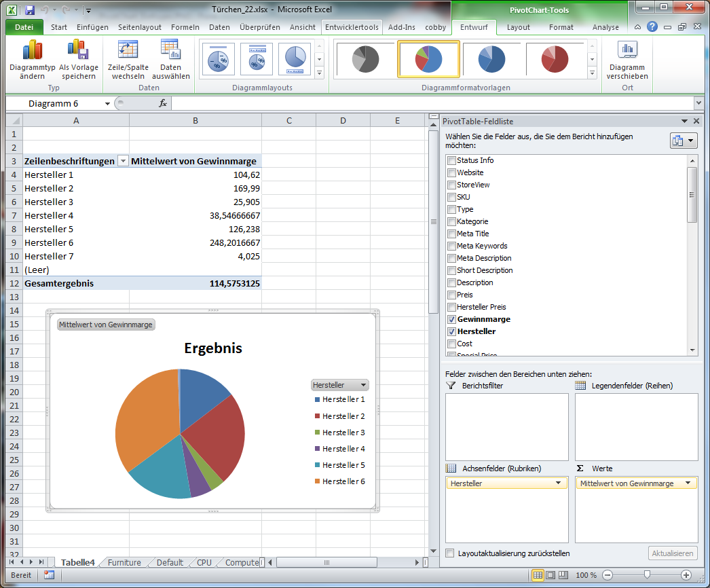Switch to page break preview in status bar
Viewport: 710px width, 588px height.
[563, 575]
